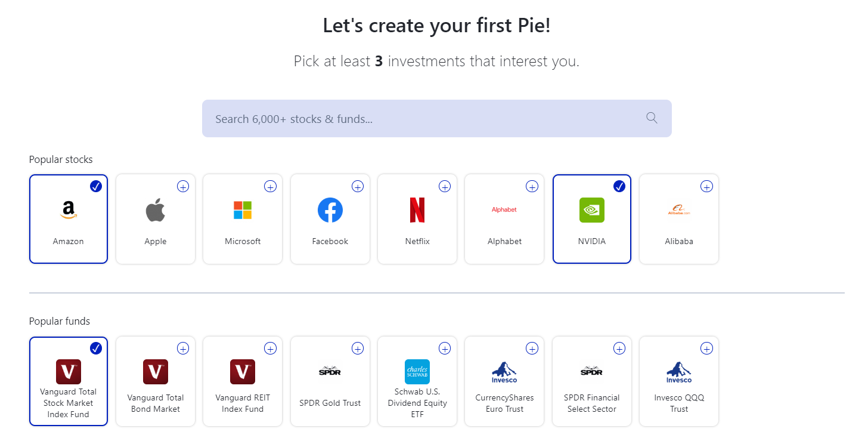Add CurrencyShares Euro Trust to pie
The height and width of the screenshot is (447, 868).
(x=532, y=348)
